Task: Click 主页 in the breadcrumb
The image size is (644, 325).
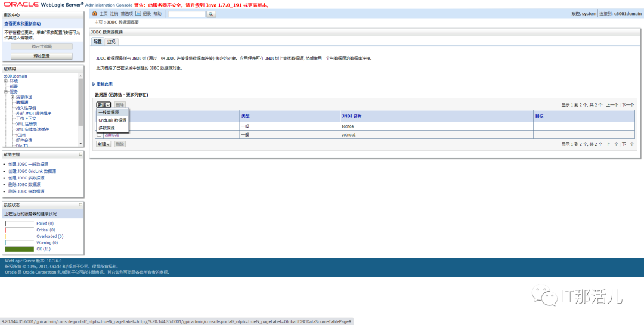Action: click(x=98, y=22)
